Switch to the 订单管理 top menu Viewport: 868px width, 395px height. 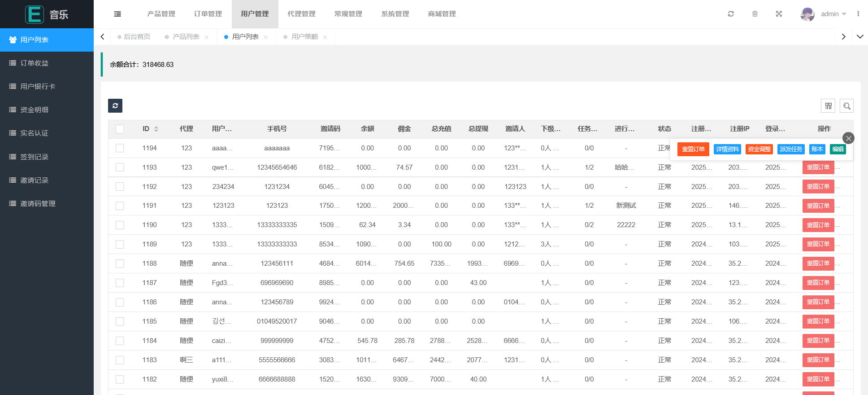[x=208, y=14]
